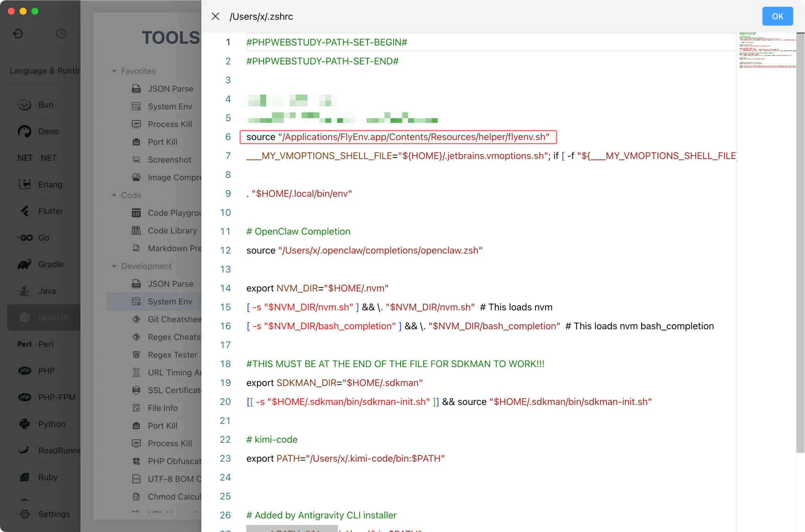Open the PHP Obfuscator tool
This screenshot has height=532, width=805.
[x=166, y=461]
